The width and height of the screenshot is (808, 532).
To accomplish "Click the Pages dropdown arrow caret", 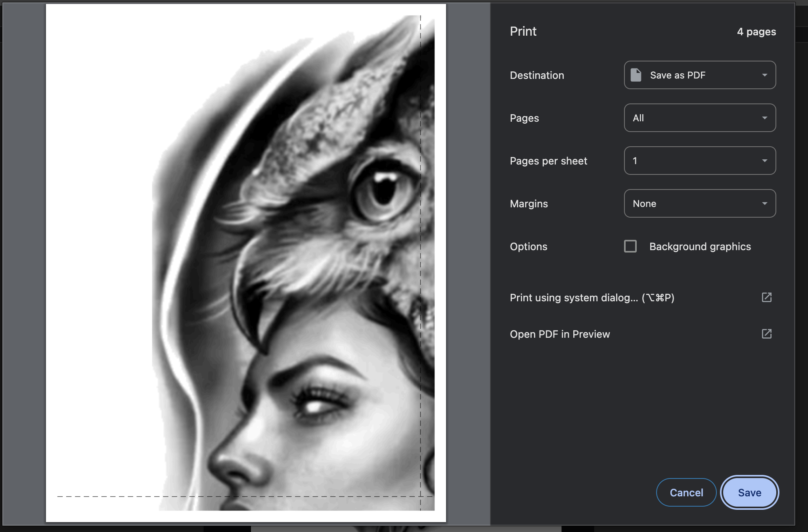I will click(764, 118).
